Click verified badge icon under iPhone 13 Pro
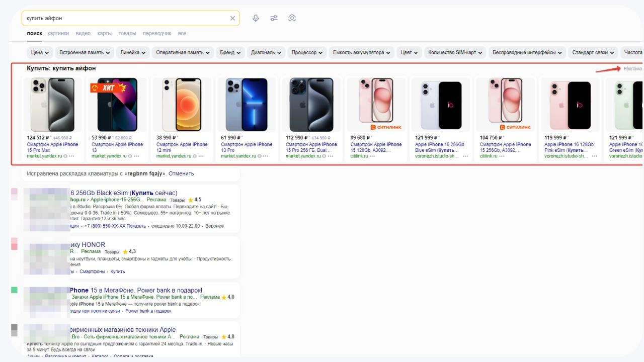The height and width of the screenshot is (362, 644). pos(258,156)
